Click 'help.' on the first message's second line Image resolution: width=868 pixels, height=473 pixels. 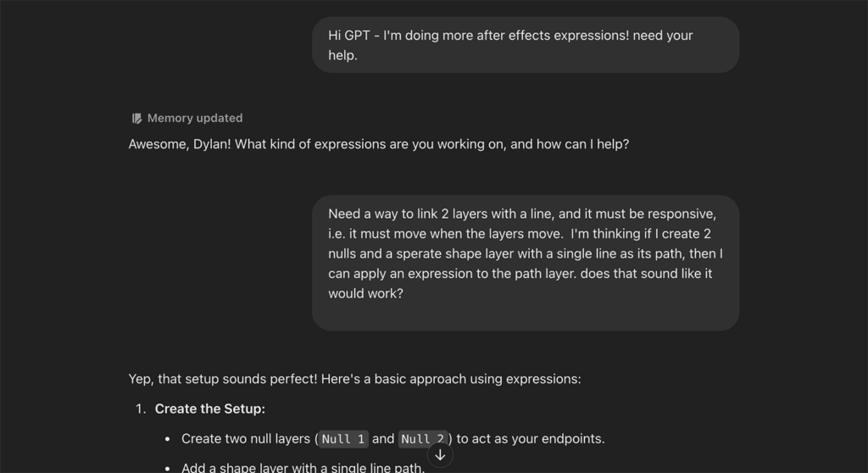[x=342, y=55]
